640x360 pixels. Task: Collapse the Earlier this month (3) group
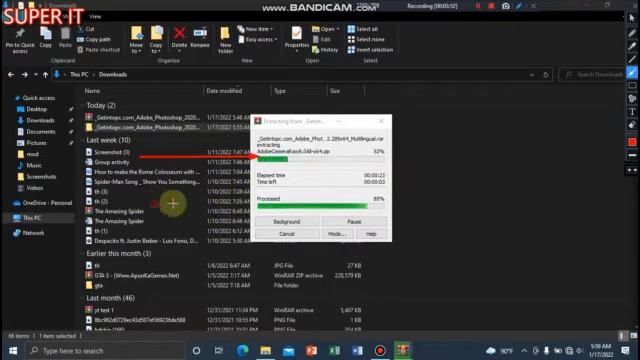[82, 253]
